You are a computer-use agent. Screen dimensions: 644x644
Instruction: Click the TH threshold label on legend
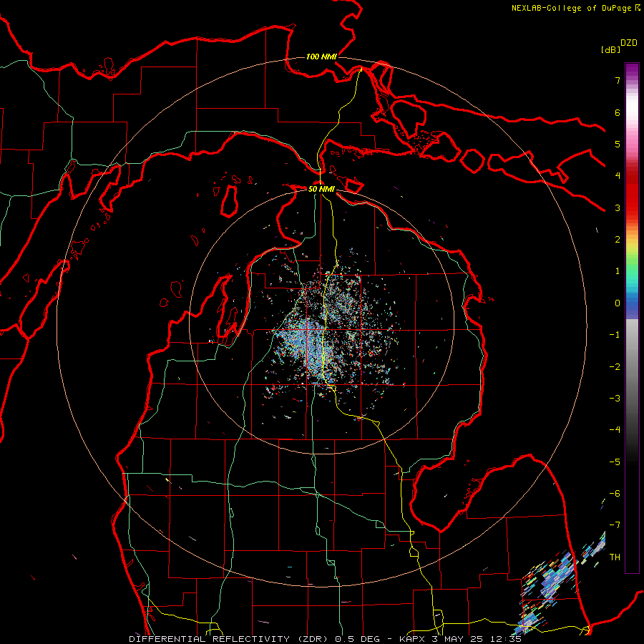[x=615, y=557]
